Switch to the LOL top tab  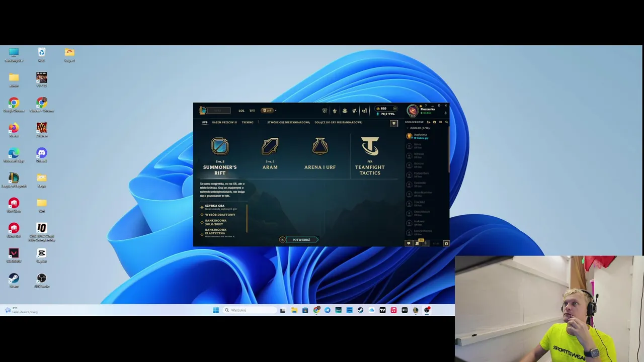pyautogui.click(x=242, y=111)
